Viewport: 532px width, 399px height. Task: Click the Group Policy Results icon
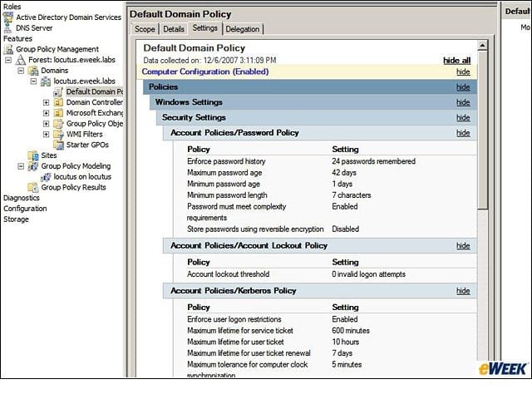pos(33,187)
